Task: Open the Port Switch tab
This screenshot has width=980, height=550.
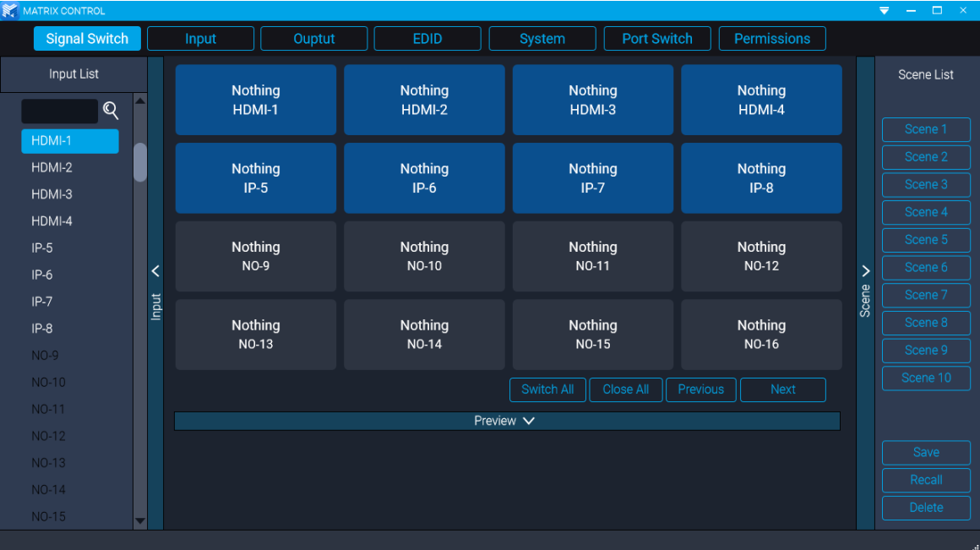Action: 656,39
